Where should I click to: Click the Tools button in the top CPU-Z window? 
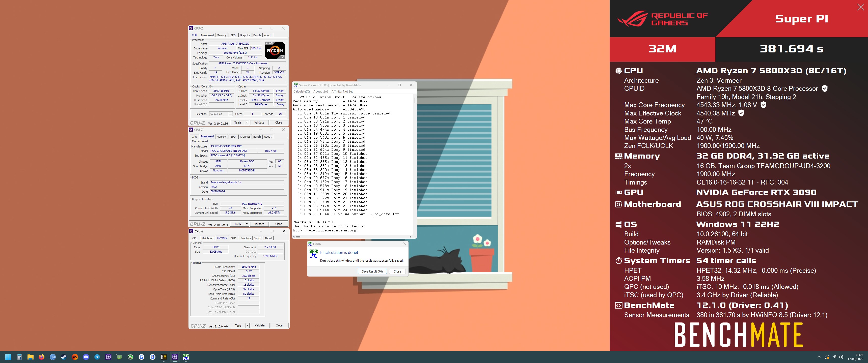pos(237,123)
